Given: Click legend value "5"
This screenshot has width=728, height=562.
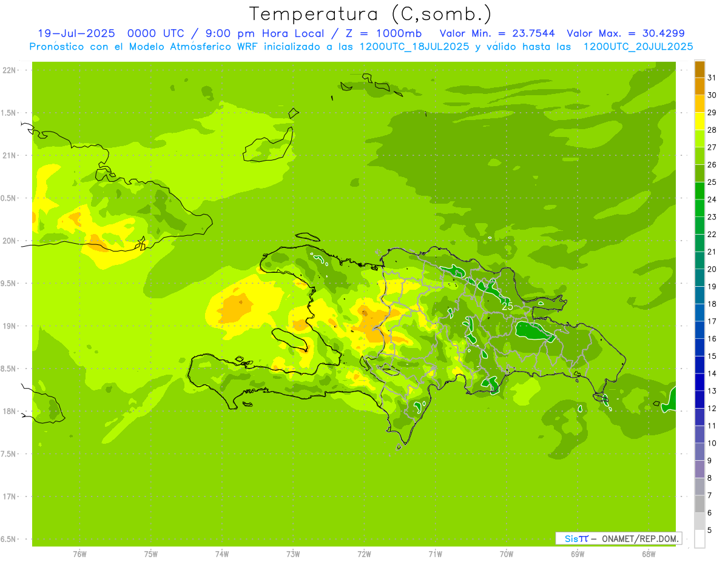Looking at the screenshot, I should tap(710, 530).
